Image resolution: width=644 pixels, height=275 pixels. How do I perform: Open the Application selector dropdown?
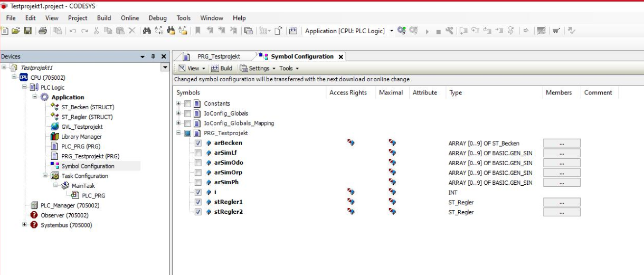coord(391,31)
